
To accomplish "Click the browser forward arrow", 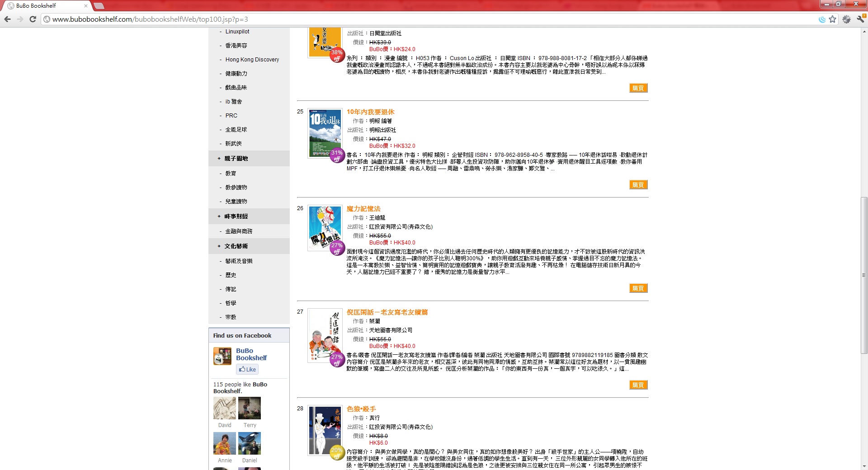I will click(x=20, y=19).
